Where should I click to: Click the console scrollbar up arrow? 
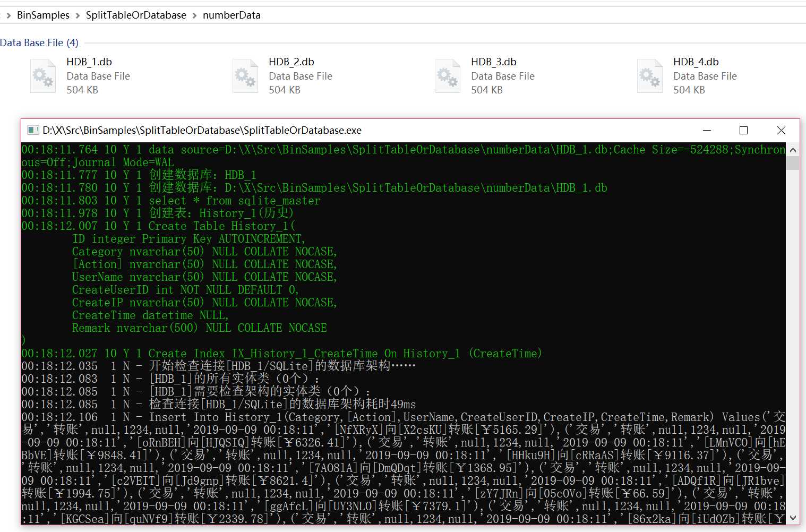[793, 150]
